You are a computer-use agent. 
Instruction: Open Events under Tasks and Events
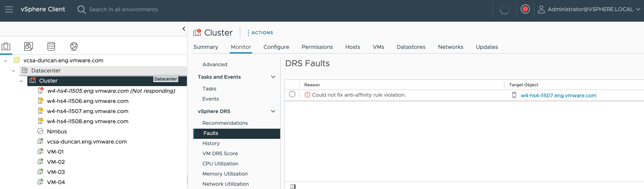[211, 99]
